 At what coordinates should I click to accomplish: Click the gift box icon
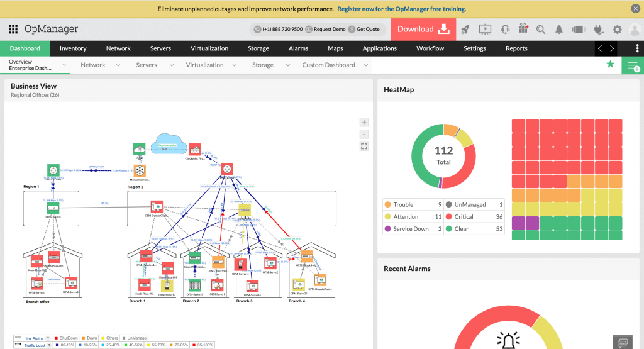coord(523,30)
